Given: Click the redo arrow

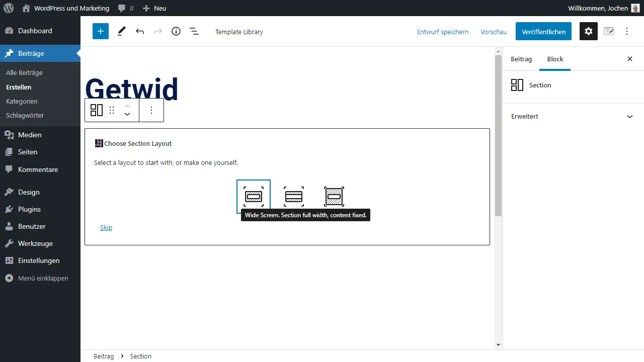Looking at the screenshot, I should pos(158,31).
